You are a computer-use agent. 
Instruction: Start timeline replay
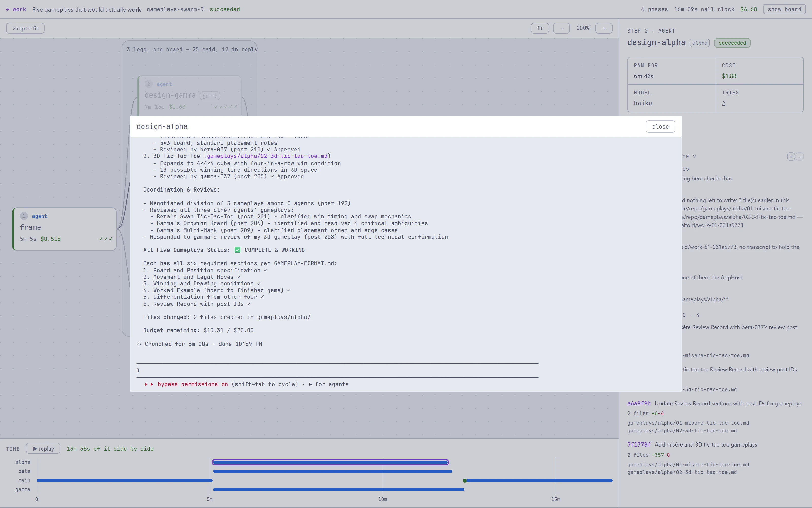point(43,449)
